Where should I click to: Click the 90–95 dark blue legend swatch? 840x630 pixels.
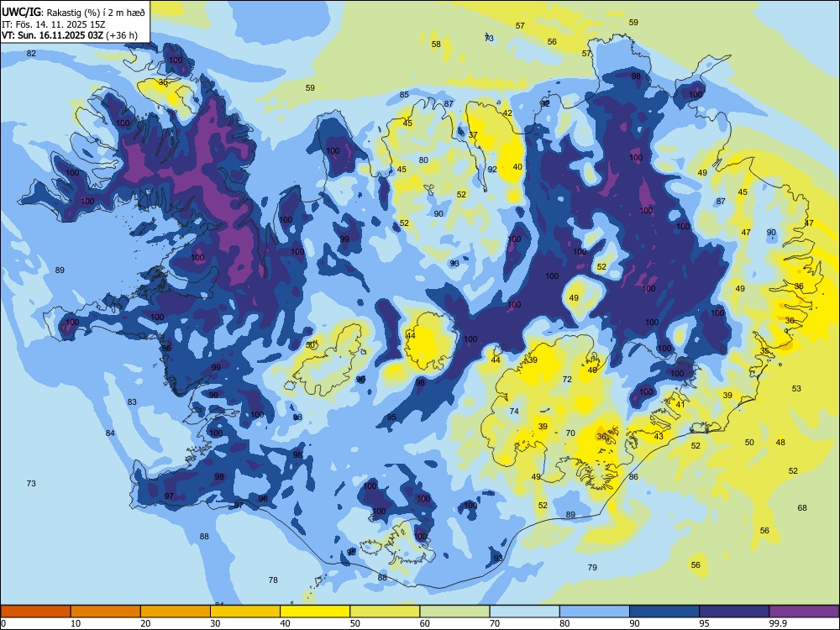point(664,612)
